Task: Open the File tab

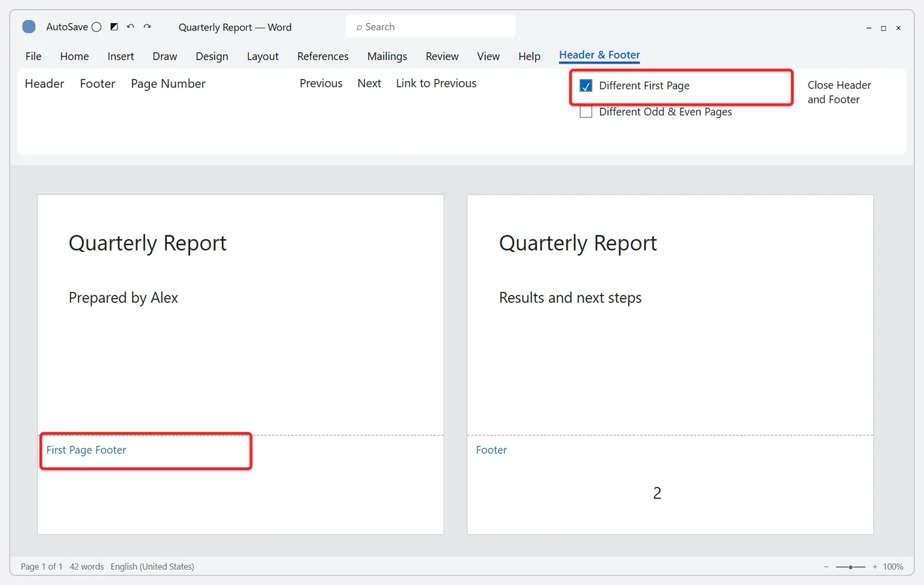Action: [34, 57]
